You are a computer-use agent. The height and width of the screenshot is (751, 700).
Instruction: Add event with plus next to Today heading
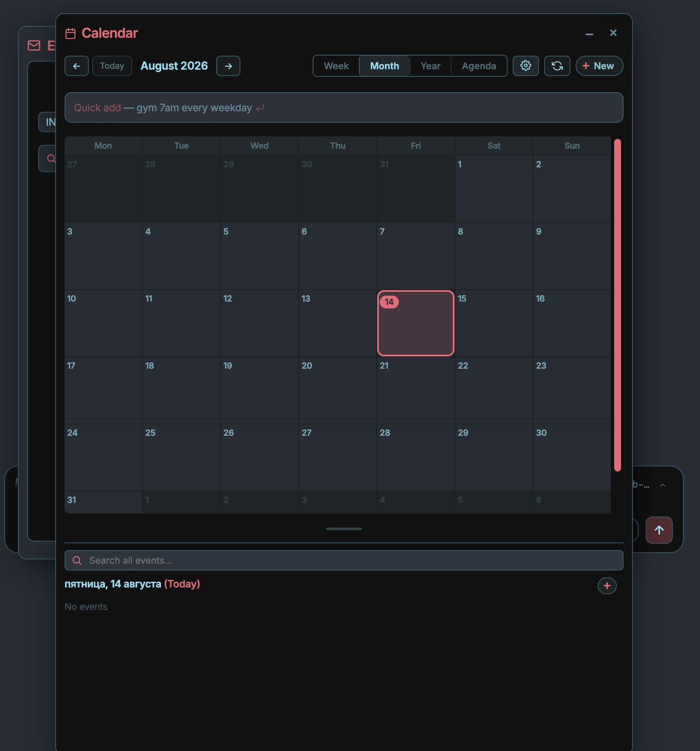pyautogui.click(x=607, y=586)
